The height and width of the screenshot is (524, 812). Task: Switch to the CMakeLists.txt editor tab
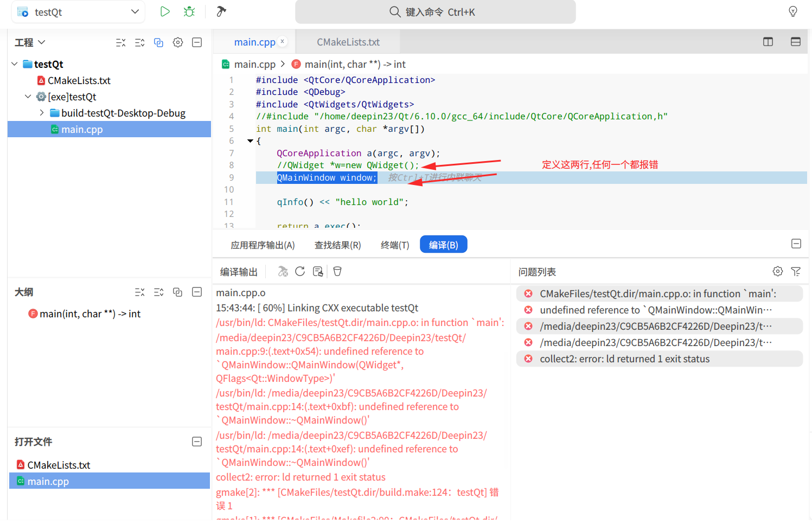[348, 42]
